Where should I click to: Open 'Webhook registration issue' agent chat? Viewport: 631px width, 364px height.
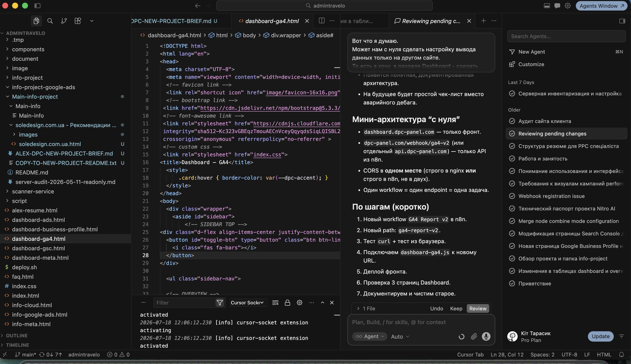(x=566, y=196)
